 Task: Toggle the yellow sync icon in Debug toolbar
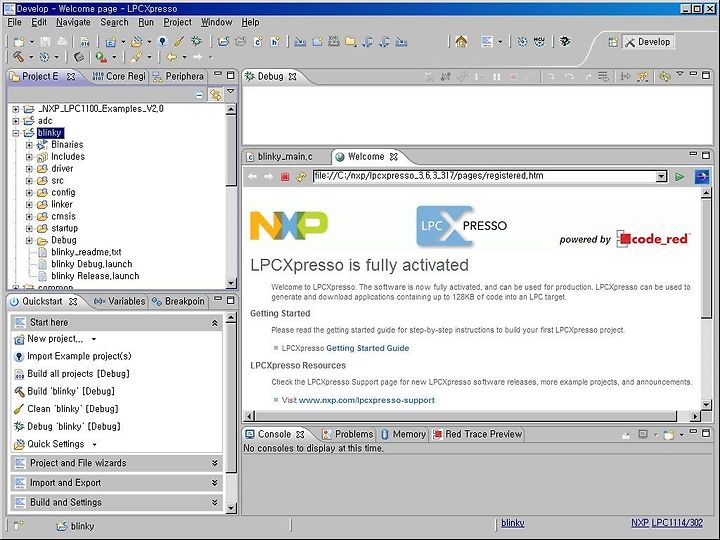(x=664, y=77)
